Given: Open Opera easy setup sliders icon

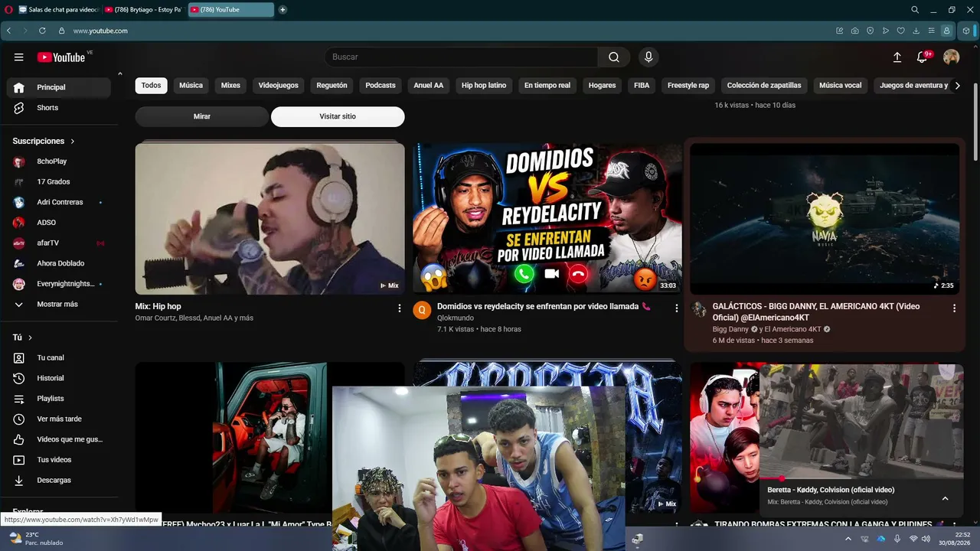Looking at the screenshot, I should click(x=931, y=31).
